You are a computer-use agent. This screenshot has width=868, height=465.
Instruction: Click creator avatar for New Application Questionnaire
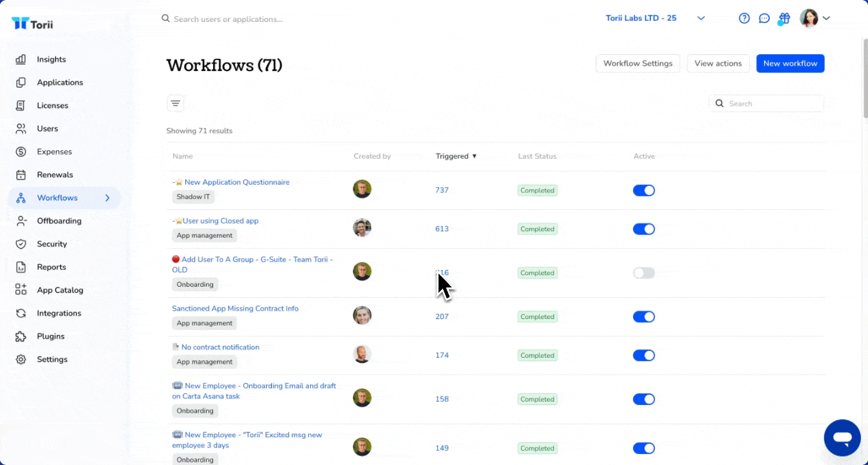tap(362, 189)
